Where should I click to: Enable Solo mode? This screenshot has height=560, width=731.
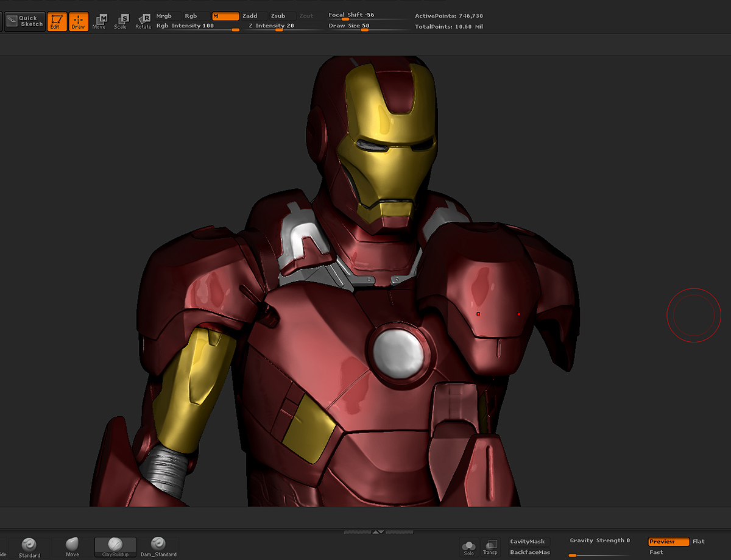(x=468, y=547)
